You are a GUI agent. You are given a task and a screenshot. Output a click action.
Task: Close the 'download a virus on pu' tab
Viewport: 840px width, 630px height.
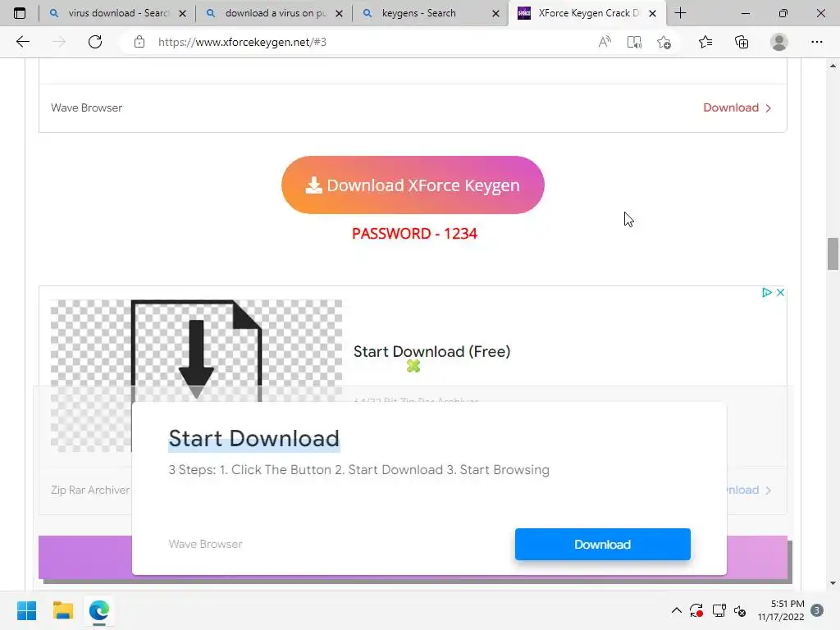pyautogui.click(x=339, y=13)
